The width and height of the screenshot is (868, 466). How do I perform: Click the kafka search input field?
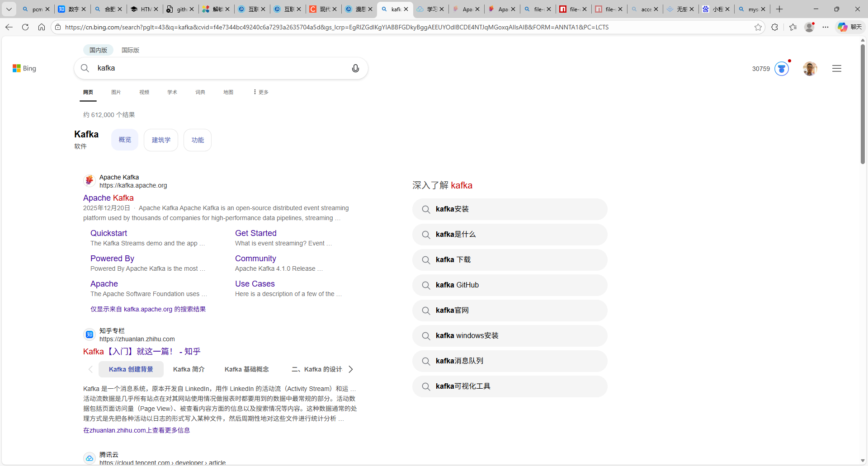click(x=222, y=68)
